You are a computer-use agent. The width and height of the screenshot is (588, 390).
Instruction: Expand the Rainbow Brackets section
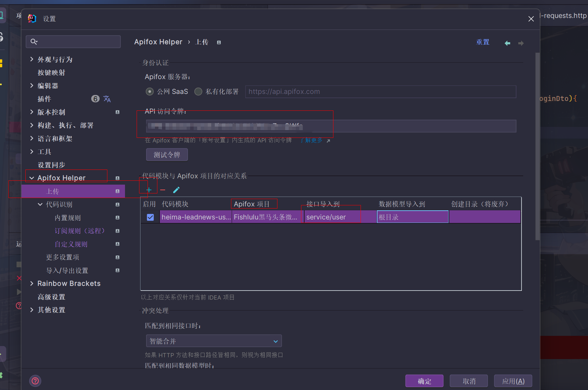pyautogui.click(x=32, y=283)
